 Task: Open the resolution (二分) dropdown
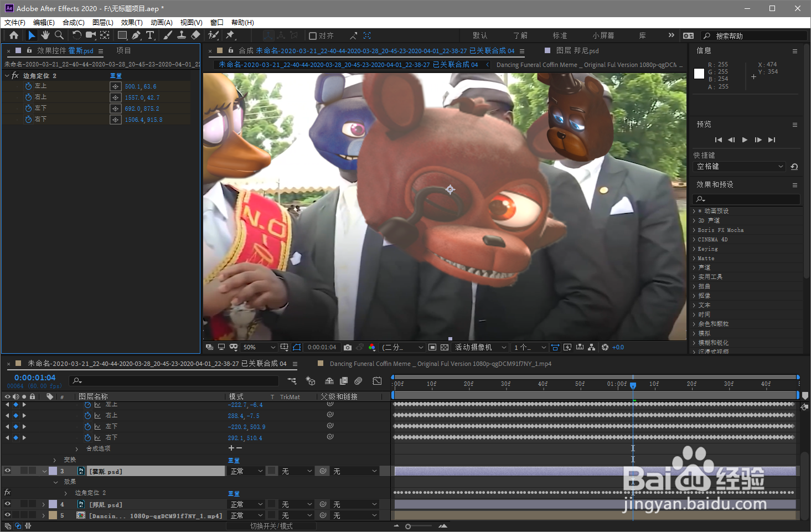tap(402, 347)
